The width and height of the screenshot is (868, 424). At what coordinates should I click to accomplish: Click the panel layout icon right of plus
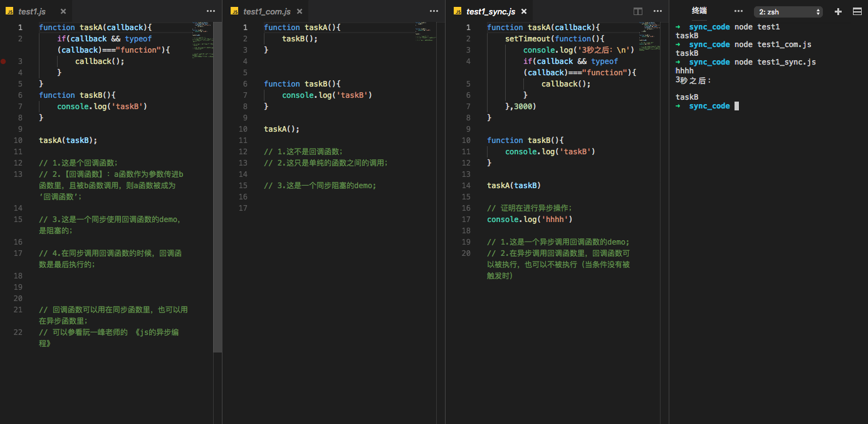coord(857,11)
